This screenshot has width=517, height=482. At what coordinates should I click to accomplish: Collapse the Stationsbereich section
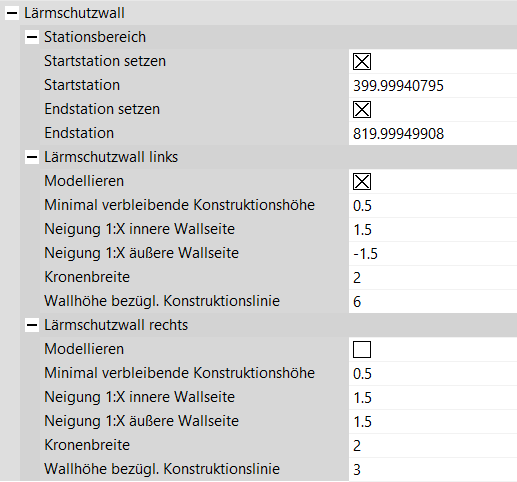tap(32, 37)
